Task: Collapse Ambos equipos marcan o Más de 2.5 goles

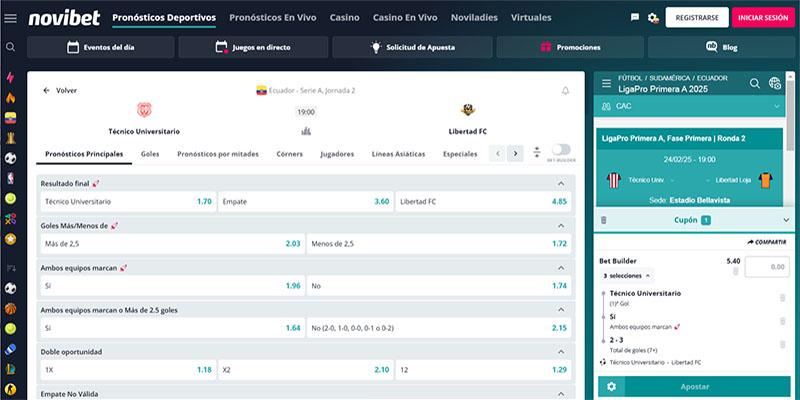Action: [x=561, y=310]
